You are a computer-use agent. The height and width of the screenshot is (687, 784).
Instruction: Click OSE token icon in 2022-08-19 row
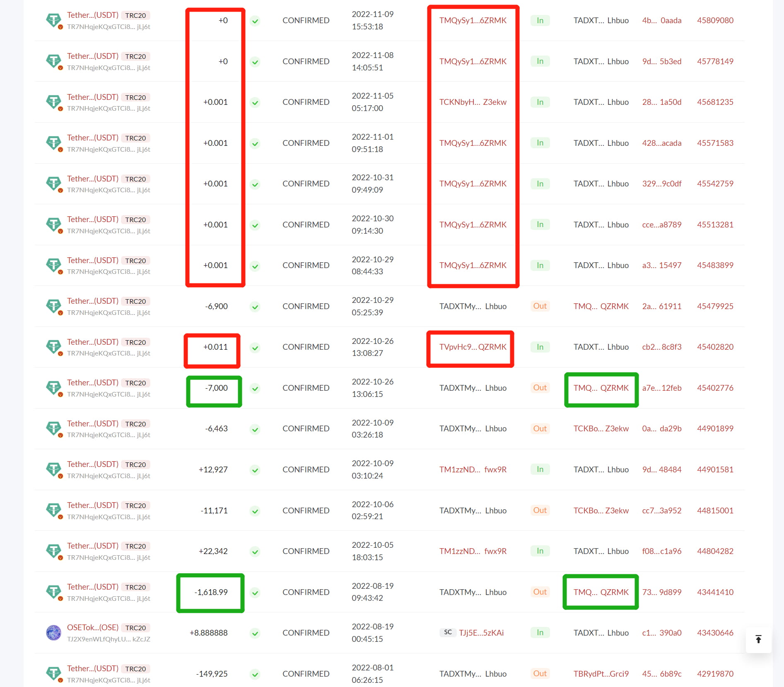click(54, 633)
